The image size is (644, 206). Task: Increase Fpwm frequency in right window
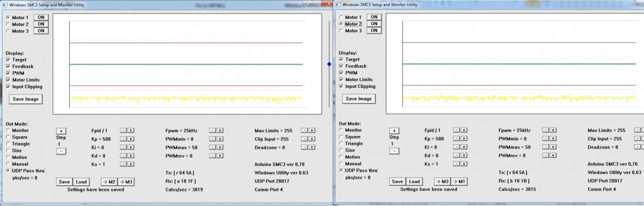point(553,130)
